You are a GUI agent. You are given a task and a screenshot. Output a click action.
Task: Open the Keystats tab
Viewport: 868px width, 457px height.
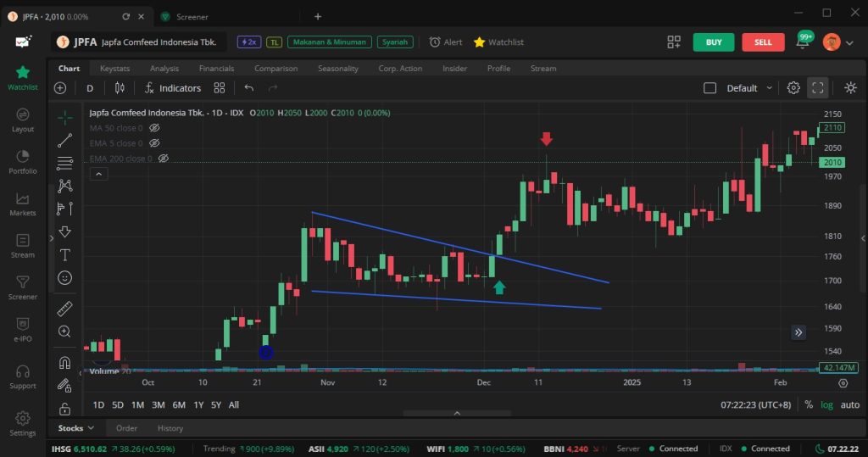[x=114, y=69]
